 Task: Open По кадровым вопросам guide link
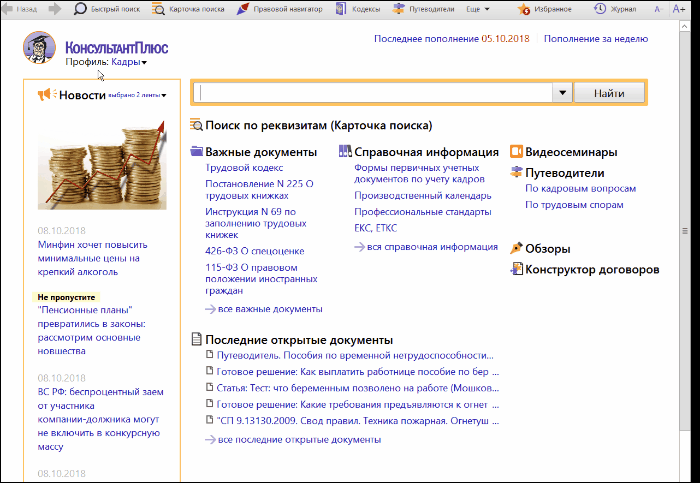(580, 188)
